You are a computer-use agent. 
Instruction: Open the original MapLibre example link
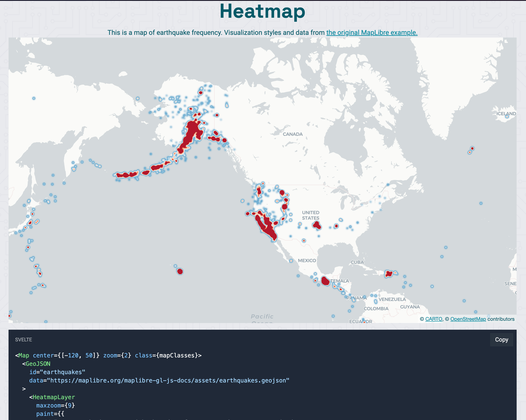coord(371,32)
